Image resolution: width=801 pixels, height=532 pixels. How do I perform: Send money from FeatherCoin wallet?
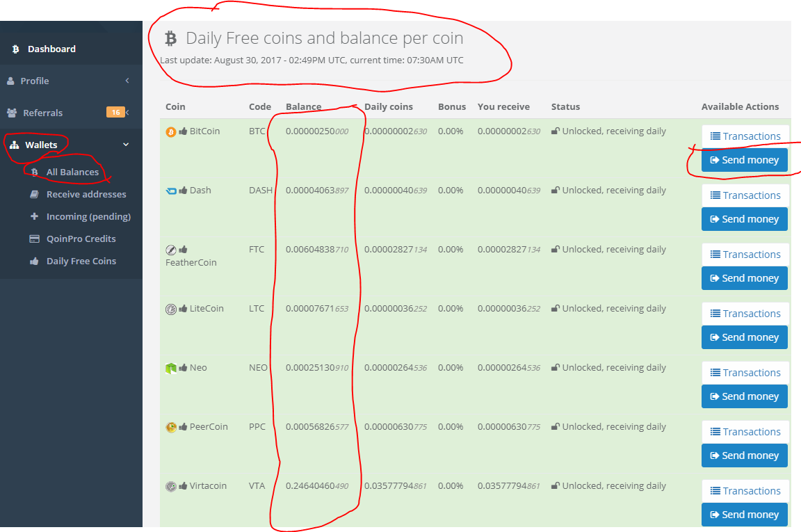(744, 279)
